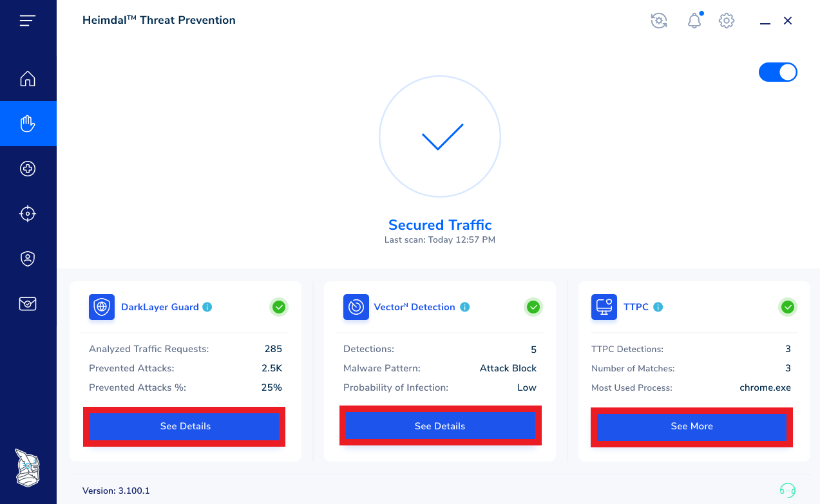Click See More under TTPC
The height and width of the screenshot is (504, 820).
692,426
